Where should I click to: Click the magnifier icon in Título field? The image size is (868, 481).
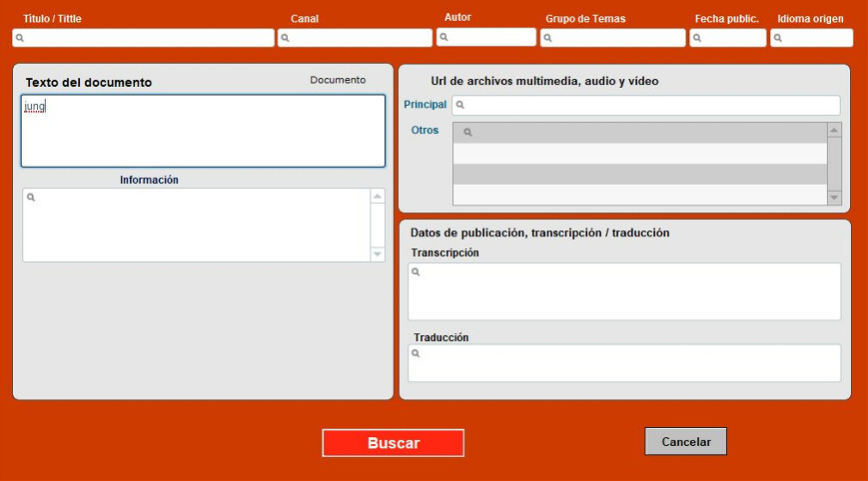[x=20, y=38]
